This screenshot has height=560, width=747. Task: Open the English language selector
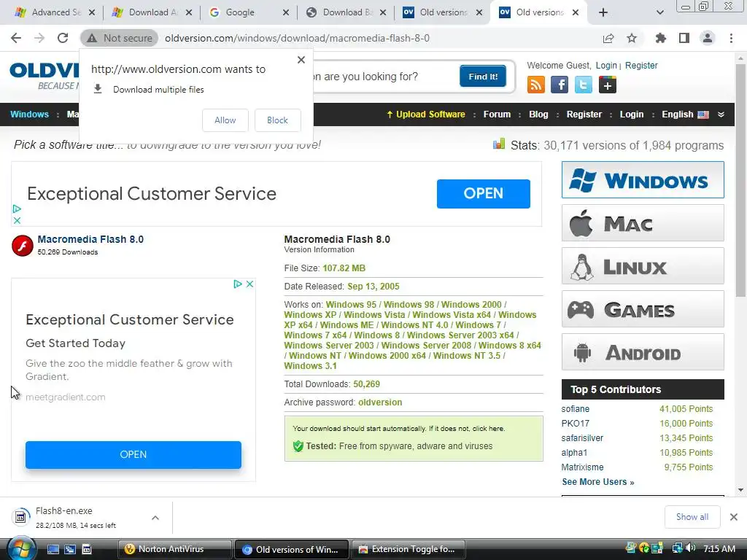(685, 114)
